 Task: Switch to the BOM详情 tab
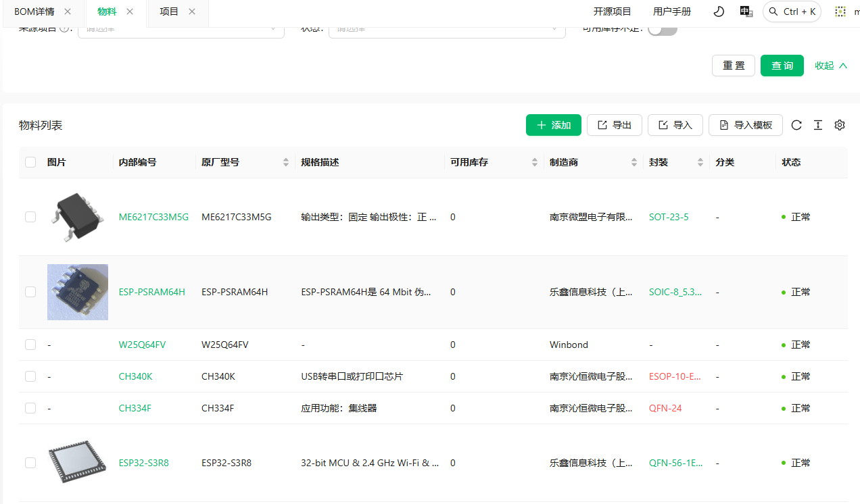click(34, 11)
